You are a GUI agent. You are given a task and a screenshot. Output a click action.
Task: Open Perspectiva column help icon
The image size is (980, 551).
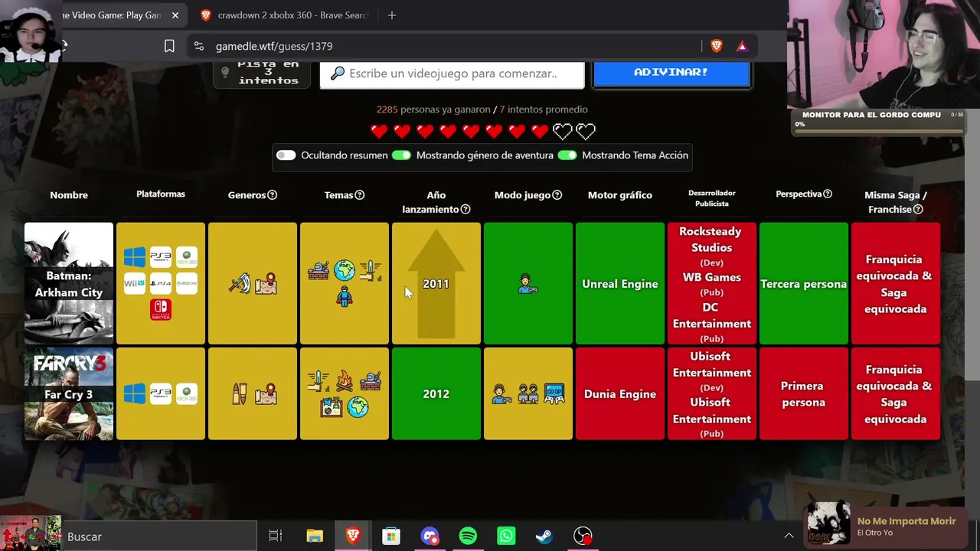pos(828,194)
